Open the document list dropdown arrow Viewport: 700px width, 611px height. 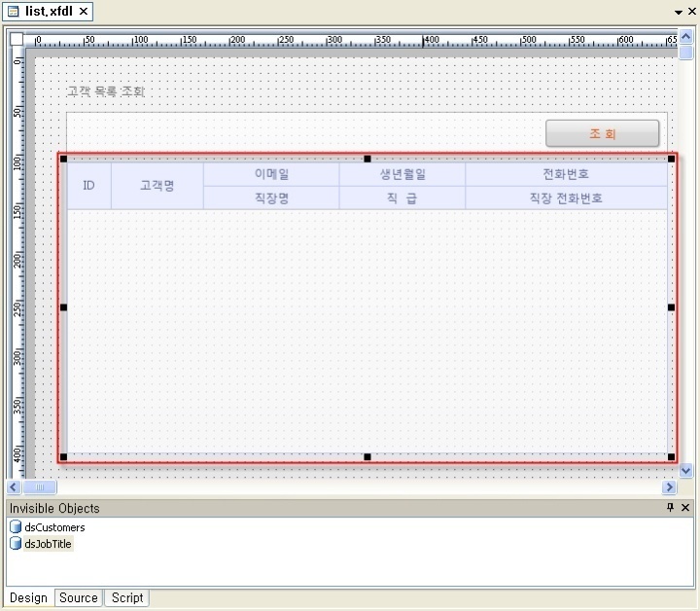(679, 12)
